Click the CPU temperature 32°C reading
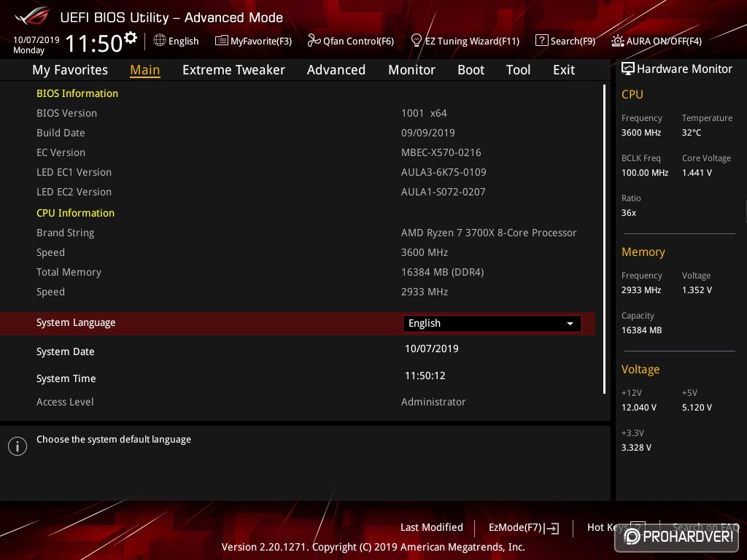747x560 pixels. click(x=692, y=133)
